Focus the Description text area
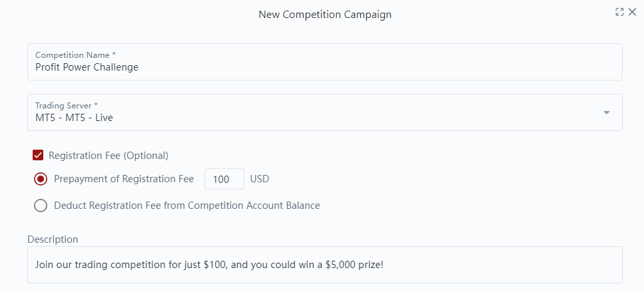 pos(324,265)
